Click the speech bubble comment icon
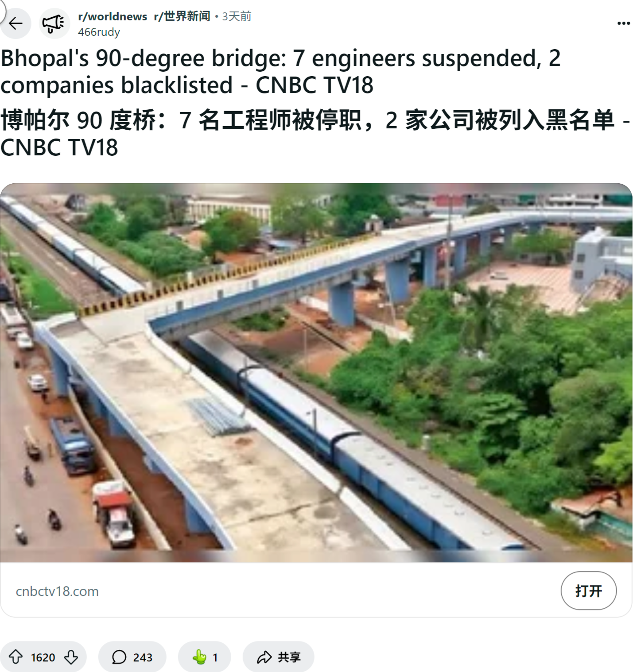This screenshot has height=672, width=637. tap(119, 657)
